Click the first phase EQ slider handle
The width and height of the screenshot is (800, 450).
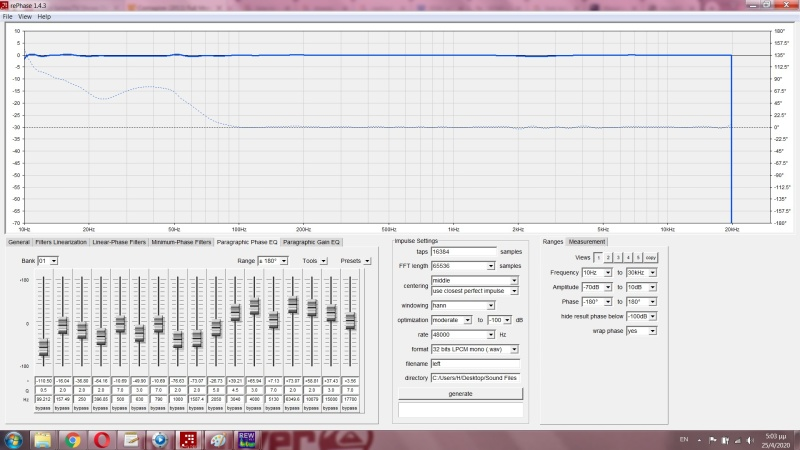pyautogui.click(x=43, y=347)
